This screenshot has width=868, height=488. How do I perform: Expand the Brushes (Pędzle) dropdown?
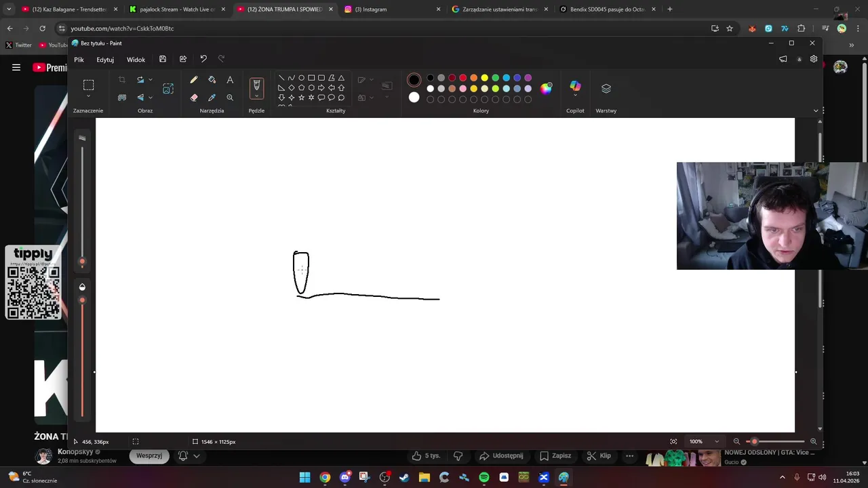[256, 97]
